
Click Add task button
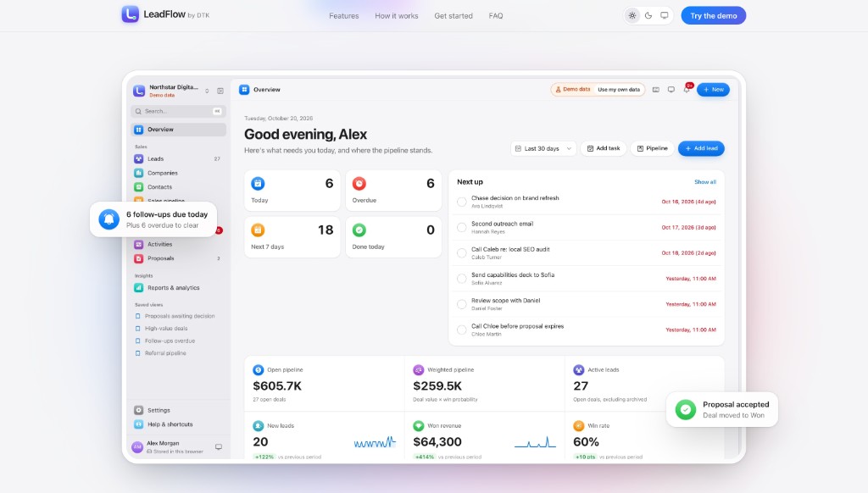(604, 148)
